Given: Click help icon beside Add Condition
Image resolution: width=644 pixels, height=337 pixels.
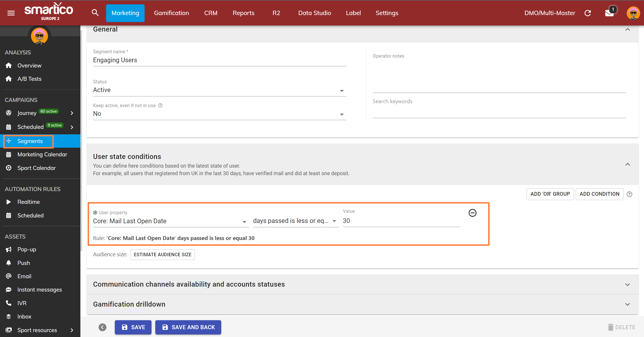Looking at the screenshot, I should click(630, 194).
